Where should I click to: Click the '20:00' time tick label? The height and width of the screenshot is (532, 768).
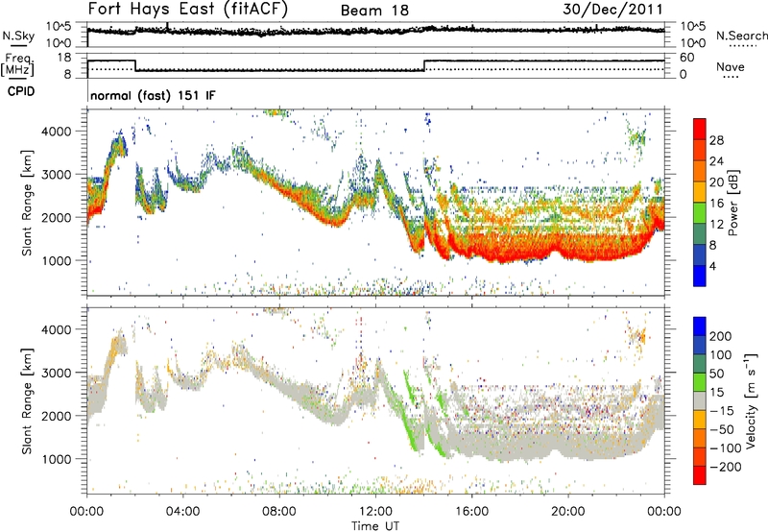tap(567, 512)
